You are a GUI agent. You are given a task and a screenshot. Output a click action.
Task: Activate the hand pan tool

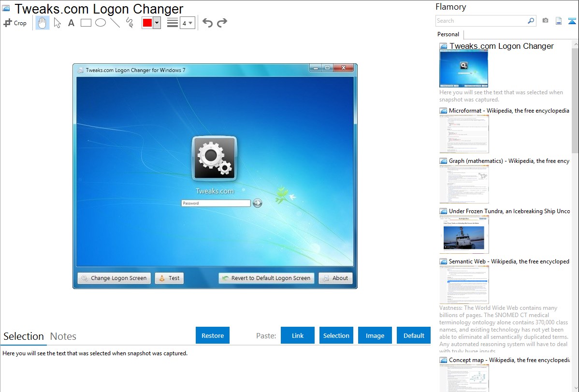[43, 23]
